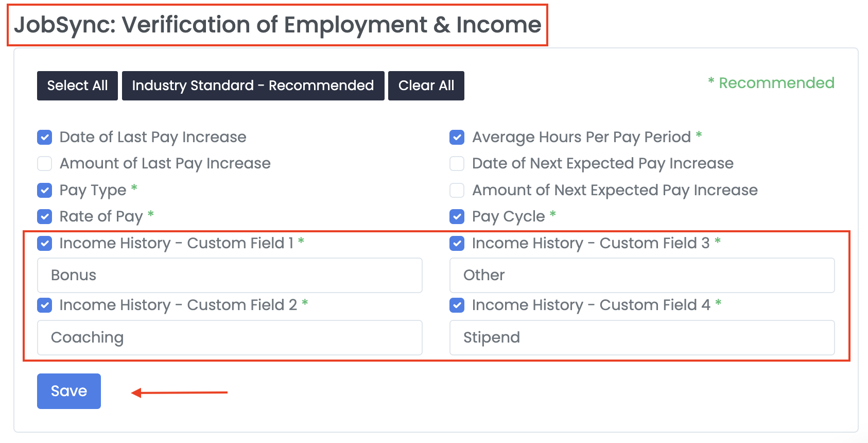Focus the Coaching custom field input

click(230, 338)
